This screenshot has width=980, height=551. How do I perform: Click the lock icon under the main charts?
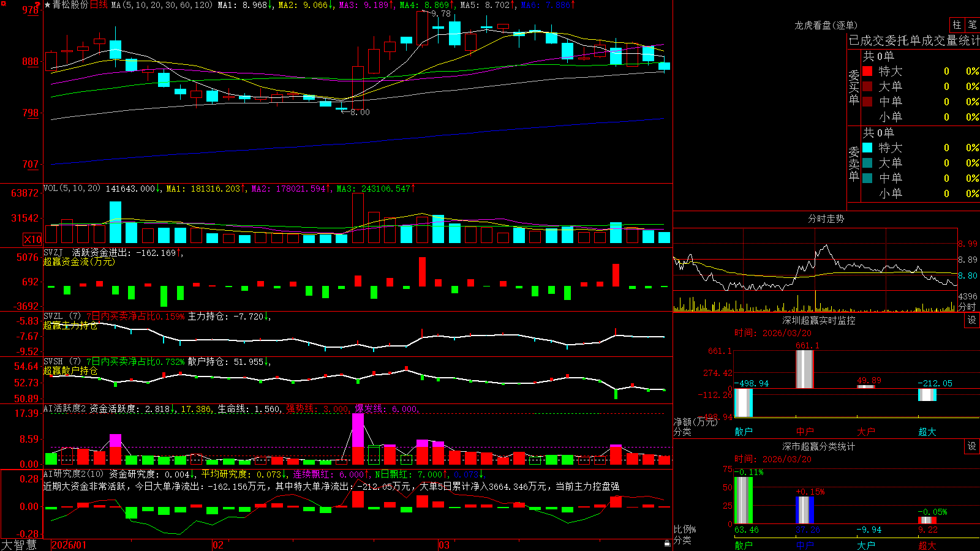coord(668,544)
